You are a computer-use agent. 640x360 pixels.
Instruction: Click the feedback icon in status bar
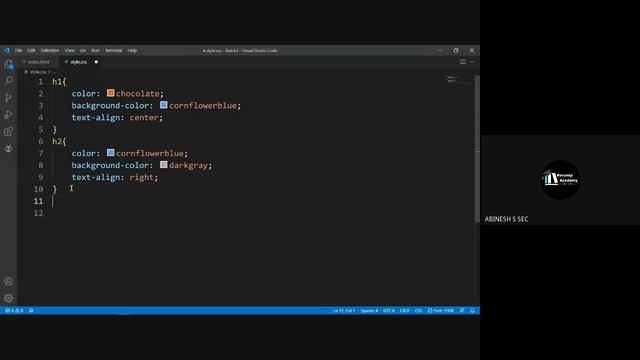pyautogui.click(x=462, y=311)
